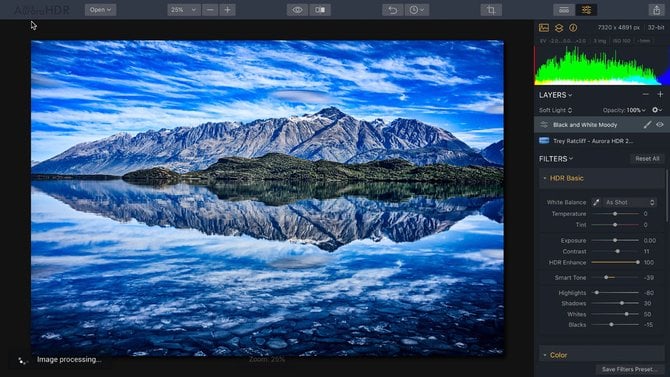
Task: Click the layers stack icon
Action: click(x=559, y=28)
